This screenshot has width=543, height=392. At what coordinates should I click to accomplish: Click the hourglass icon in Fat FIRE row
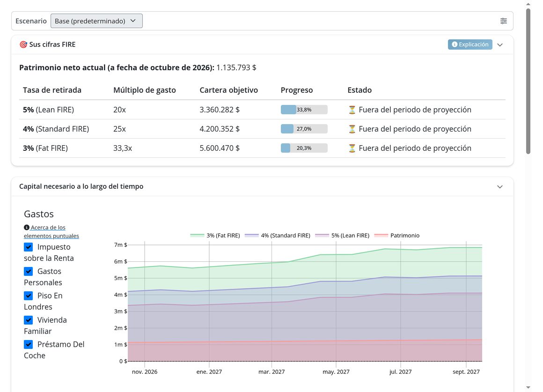tap(352, 148)
